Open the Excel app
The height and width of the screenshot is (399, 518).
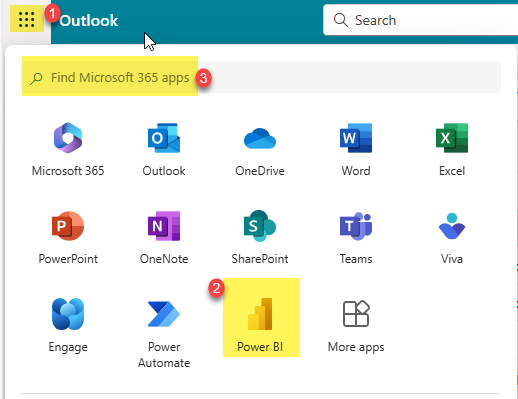(x=452, y=149)
